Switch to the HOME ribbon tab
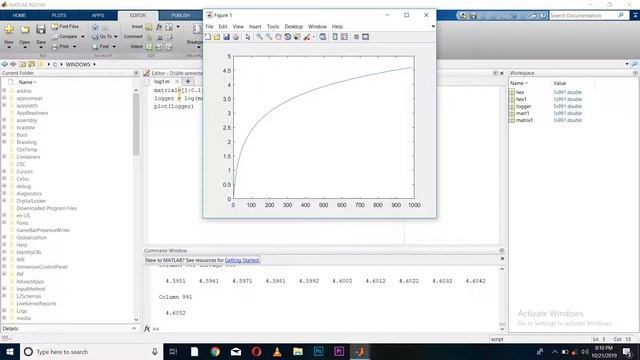The image size is (640, 360). pos(19,16)
